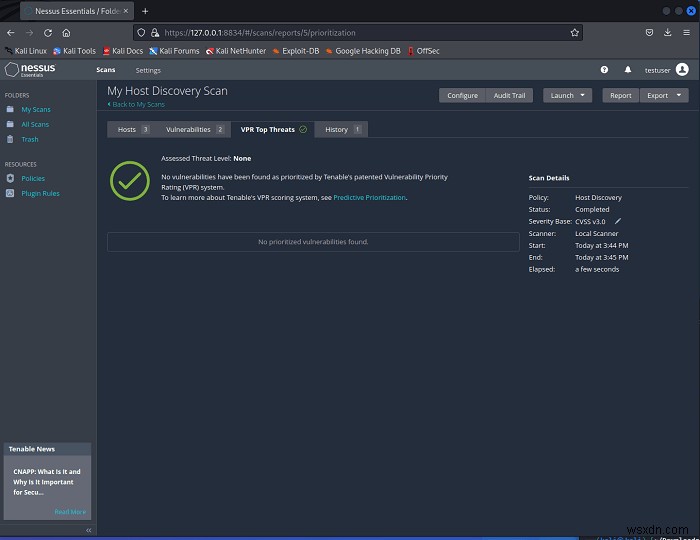Viewport: 700px width, 540px height.
Task: View the tracking protection shield icon
Action: click(x=141, y=33)
